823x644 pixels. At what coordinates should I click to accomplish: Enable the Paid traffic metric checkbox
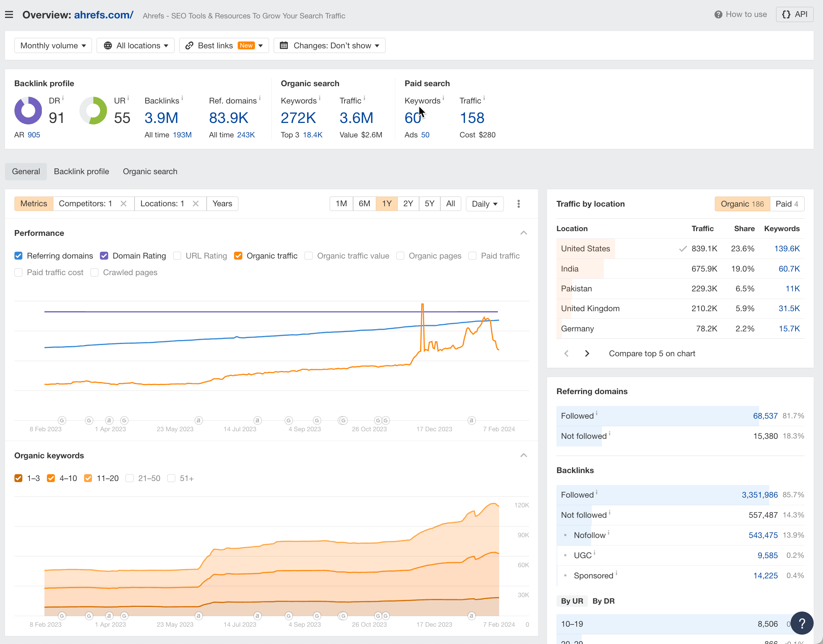coord(472,256)
